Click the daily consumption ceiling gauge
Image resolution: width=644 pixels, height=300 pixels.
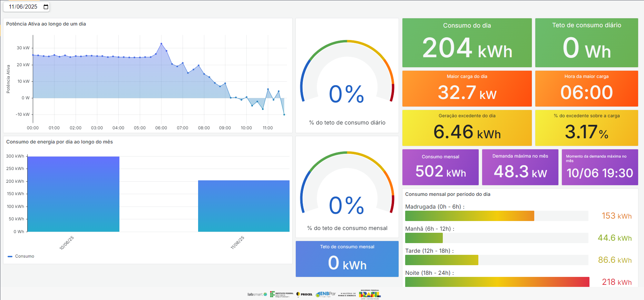point(347,76)
